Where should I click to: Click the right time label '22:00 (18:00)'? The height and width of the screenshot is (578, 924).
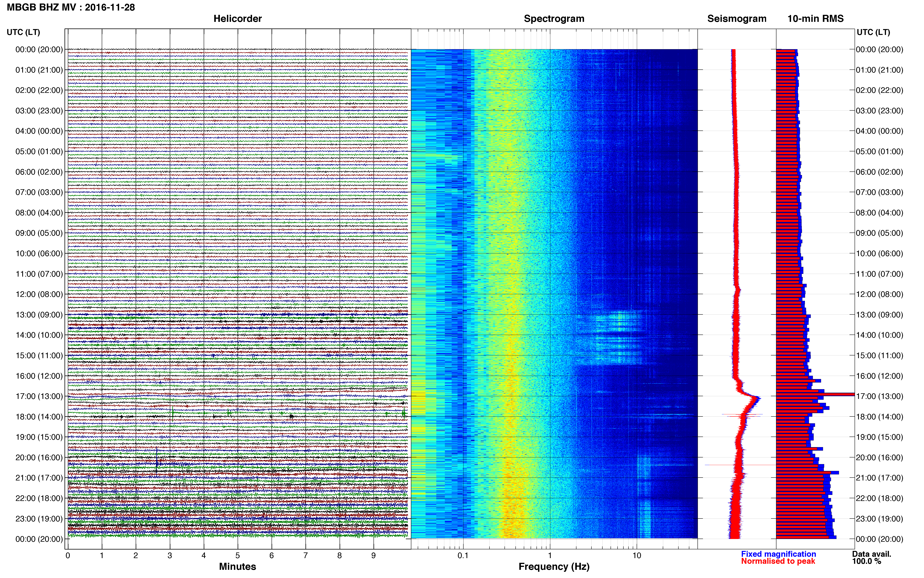point(879,498)
